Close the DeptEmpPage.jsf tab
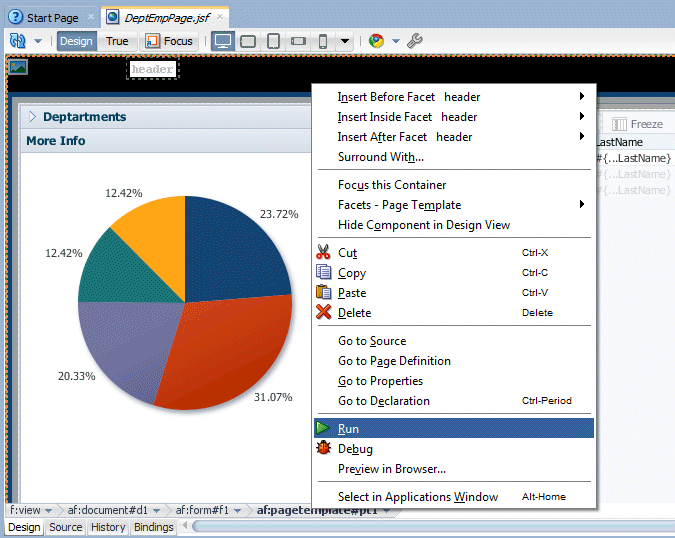 pyautogui.click(x=220, y=17)
